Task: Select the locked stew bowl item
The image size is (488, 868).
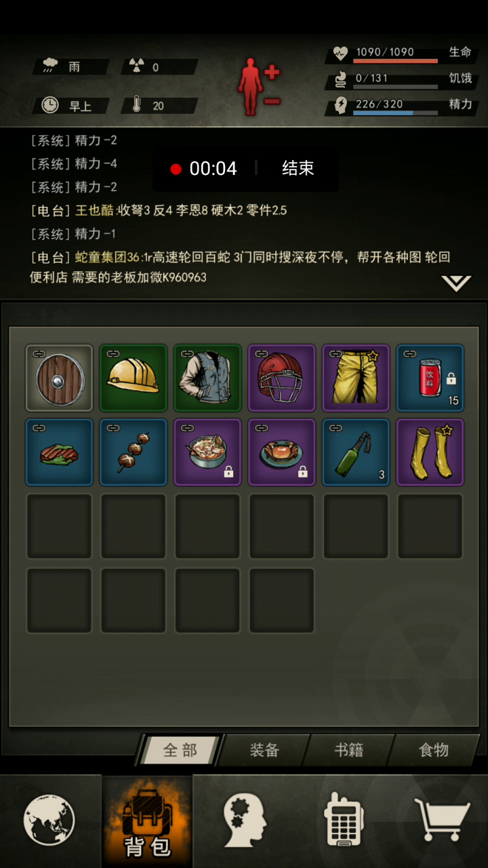Action: coord(207,452)
